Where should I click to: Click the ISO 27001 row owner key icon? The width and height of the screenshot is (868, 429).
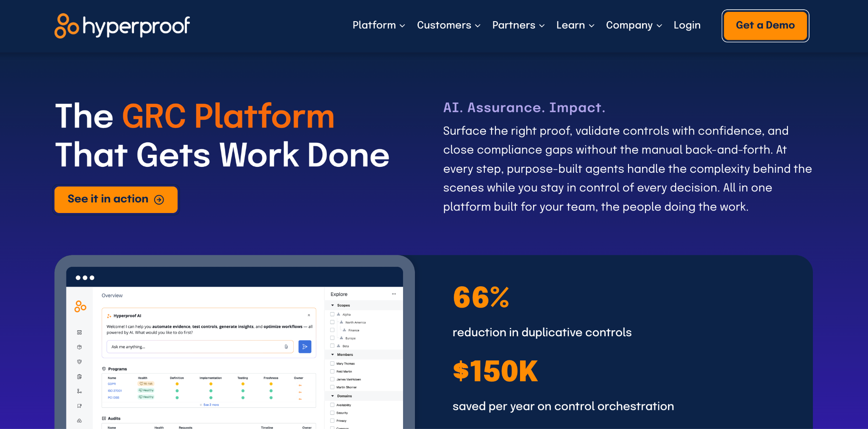300,392
